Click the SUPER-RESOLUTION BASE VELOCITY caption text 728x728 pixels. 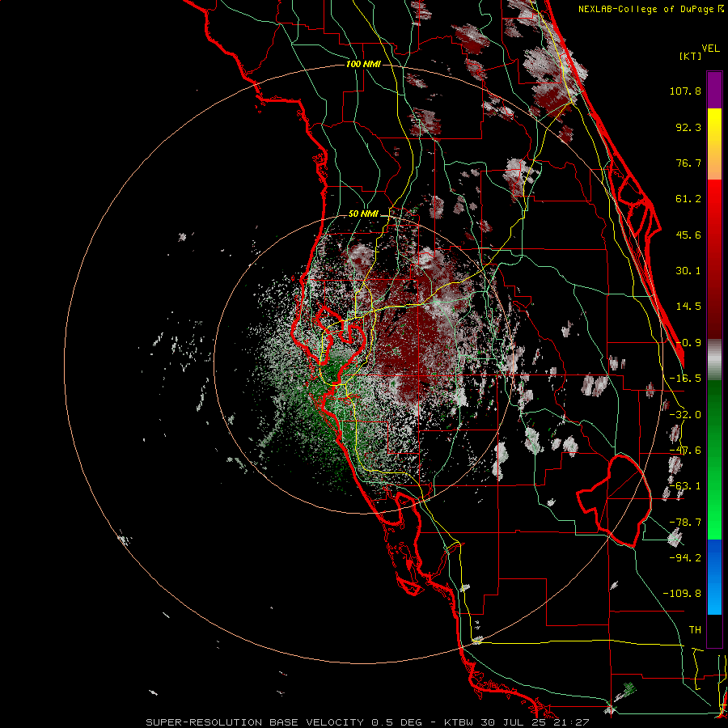point(256,722)
